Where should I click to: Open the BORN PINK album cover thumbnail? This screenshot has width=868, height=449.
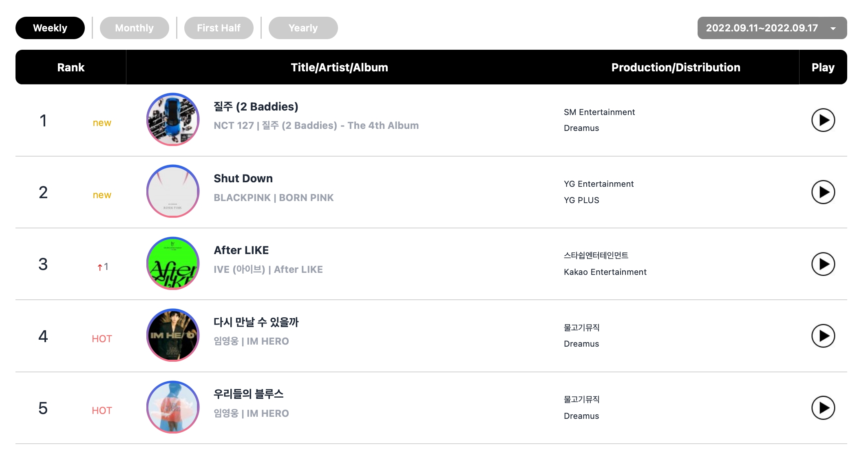click(173, 191)
